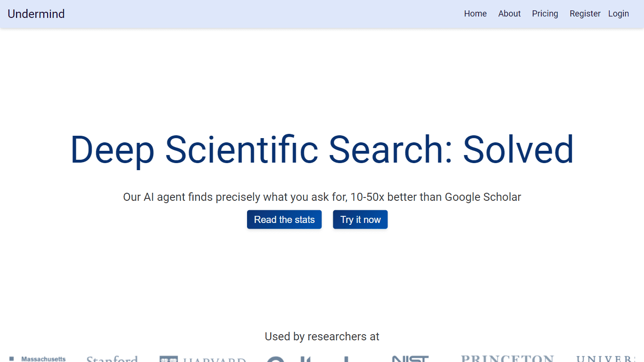Click the Login link
Viewport: 644px width, 362px height.
tap(619, 14)
